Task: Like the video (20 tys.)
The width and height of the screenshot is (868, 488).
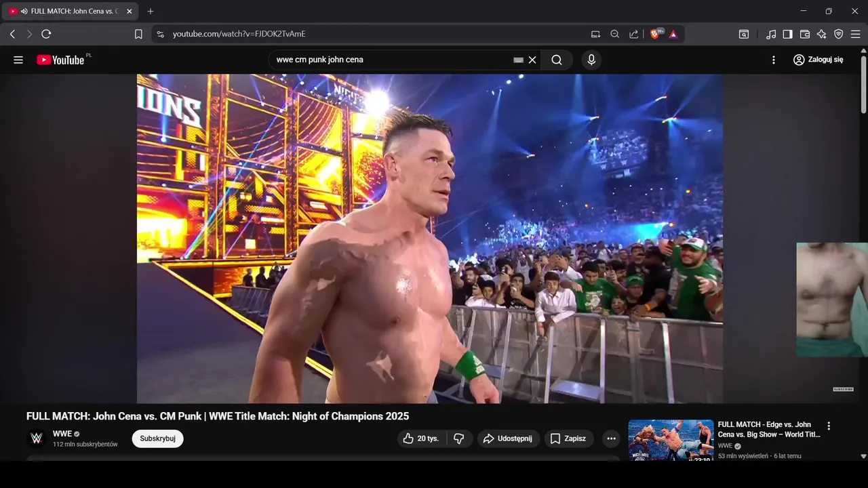Action: pyautogui.click(x=420, y=439)
